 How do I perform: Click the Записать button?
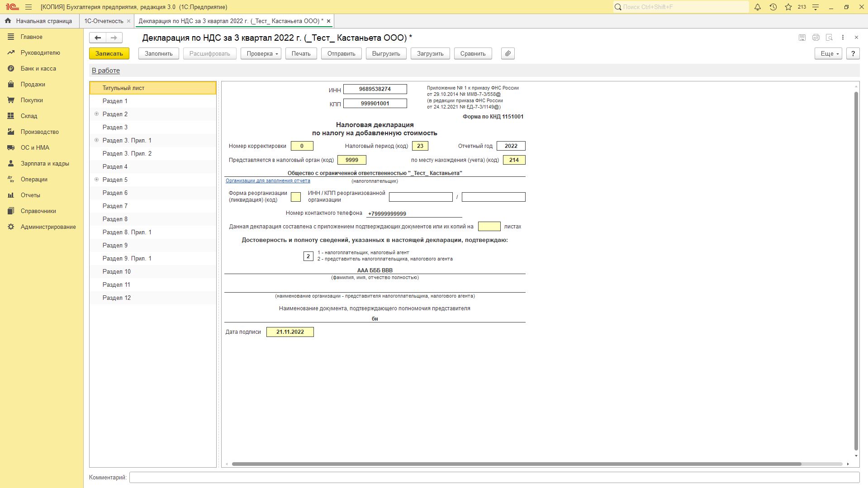pyautogui.click(x=109, y=53)
